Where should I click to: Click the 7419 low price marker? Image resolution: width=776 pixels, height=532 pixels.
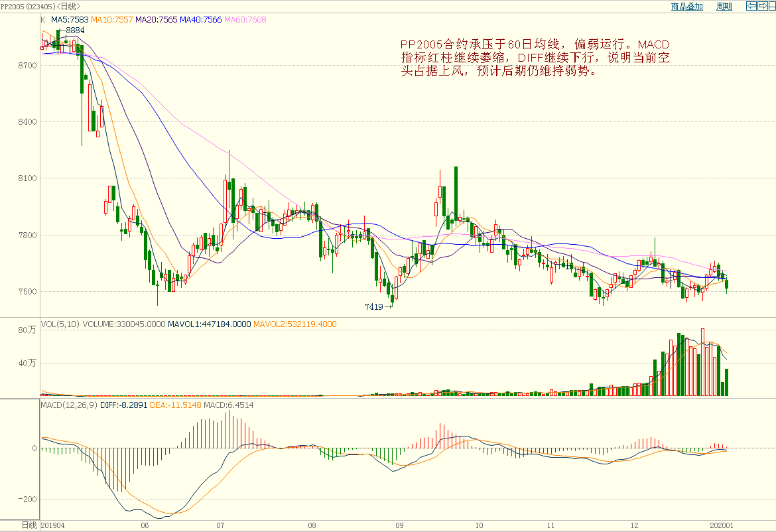coord(374,307)
